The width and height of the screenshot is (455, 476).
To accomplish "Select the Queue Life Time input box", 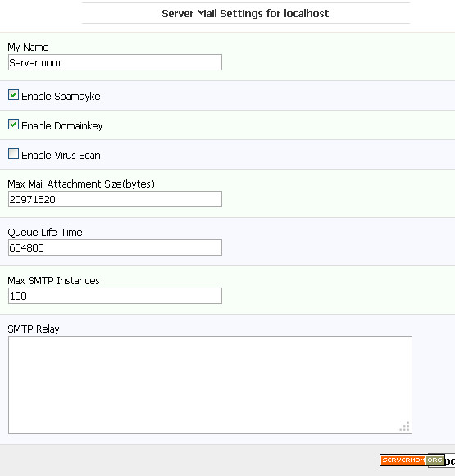I will (x=115, y=247).
